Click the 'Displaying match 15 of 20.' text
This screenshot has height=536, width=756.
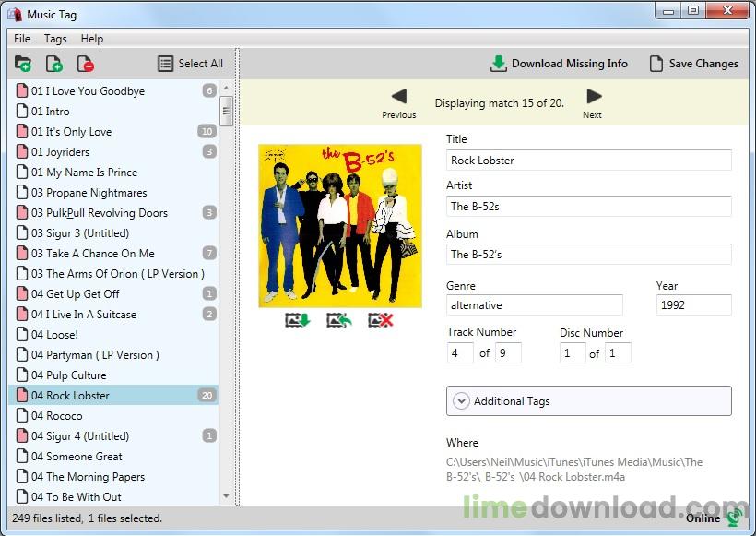pos(499,103)
